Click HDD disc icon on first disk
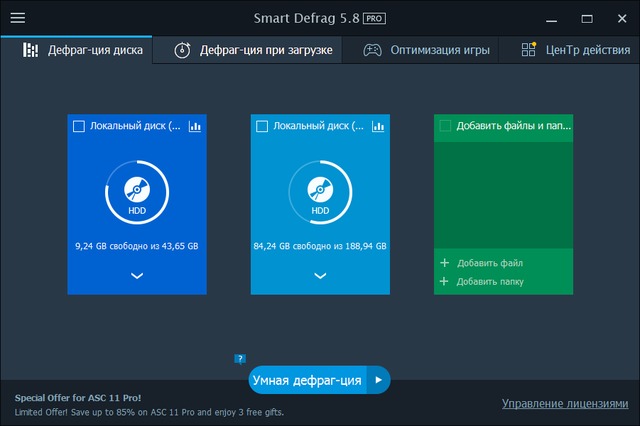 137,189
